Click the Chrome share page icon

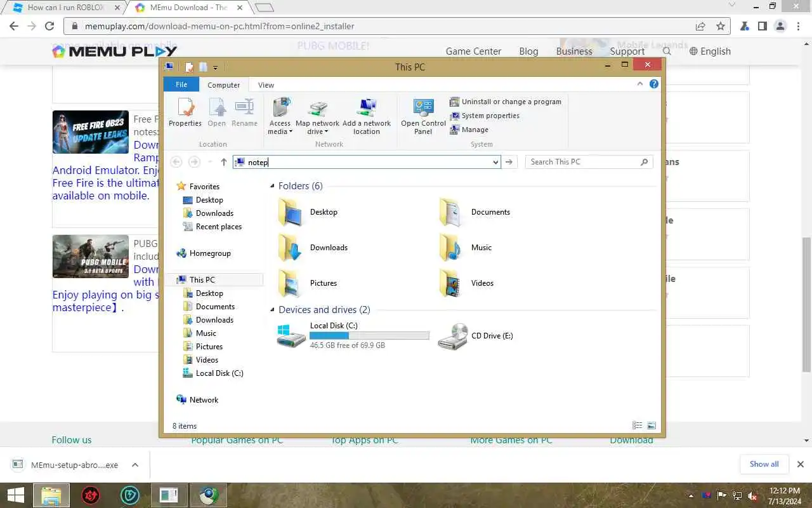pyautogui.click(x=700, y=26)
